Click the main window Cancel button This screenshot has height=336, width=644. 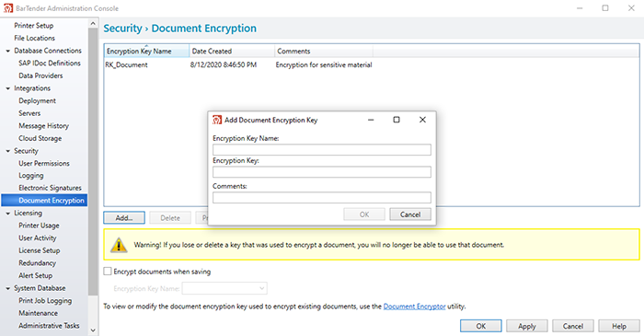573,326
